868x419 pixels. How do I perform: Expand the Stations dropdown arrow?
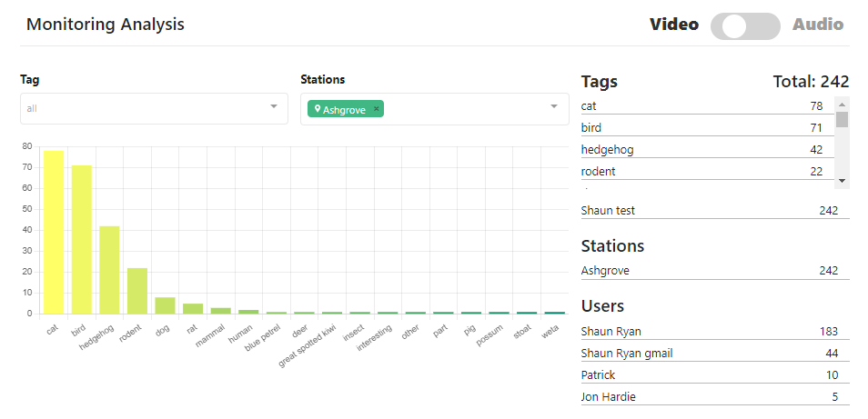[x=554, y=108]
